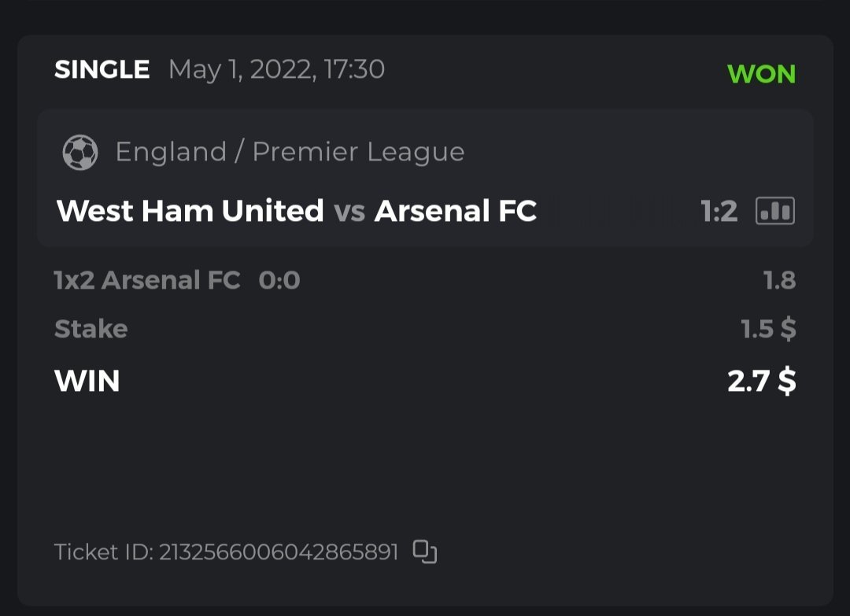
Task: Click the 'vs' text between teams
Action: (349, 211)
